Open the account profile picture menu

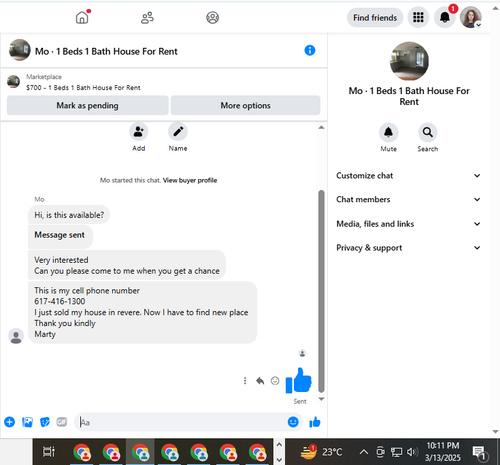coord(470,17)
